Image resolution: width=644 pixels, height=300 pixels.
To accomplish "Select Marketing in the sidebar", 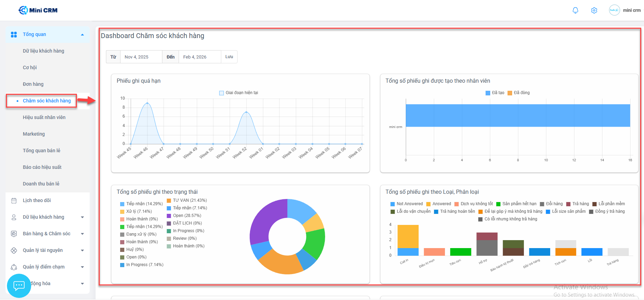I will [x=34, y=134].
